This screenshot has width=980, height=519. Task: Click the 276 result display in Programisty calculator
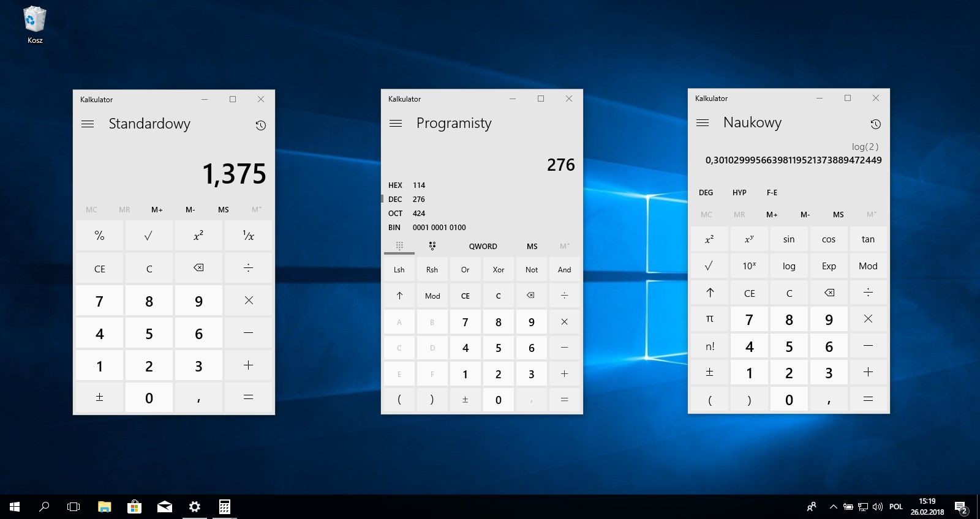click(x=561, y=165)
